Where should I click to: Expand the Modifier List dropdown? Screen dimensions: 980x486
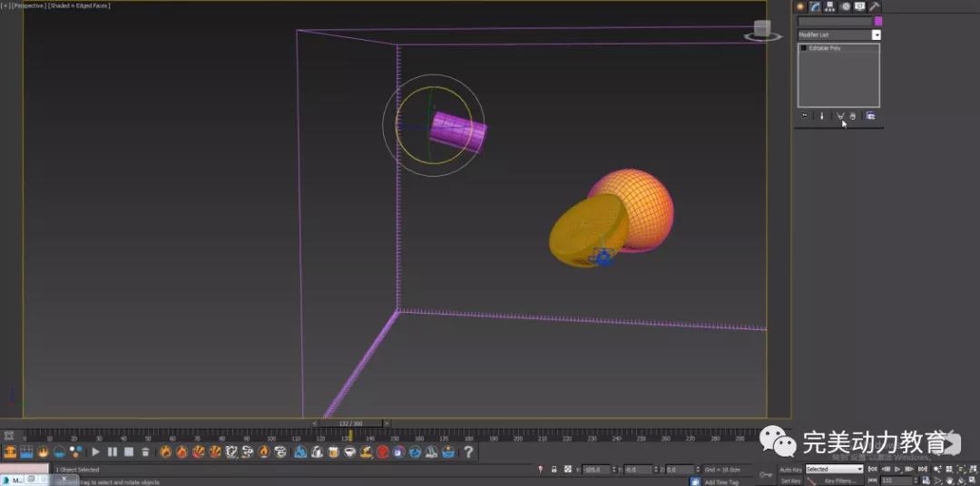pyautogui.click(x=877, y=34)
